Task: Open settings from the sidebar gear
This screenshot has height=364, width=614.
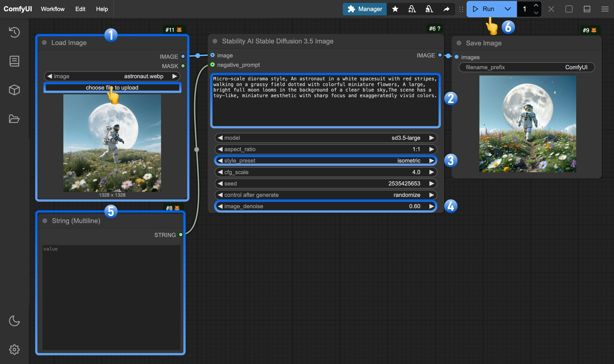Action: [14, 349]
